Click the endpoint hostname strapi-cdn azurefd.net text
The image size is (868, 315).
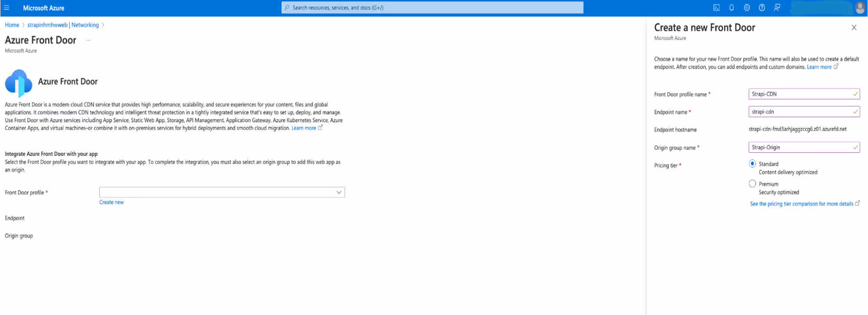pyautogui.click(x=798, y=129)
